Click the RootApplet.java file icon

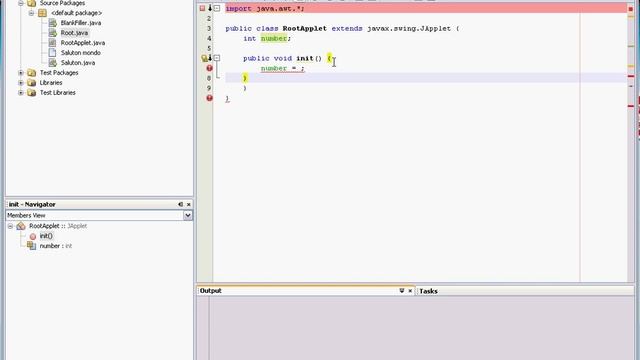point(53,42)
